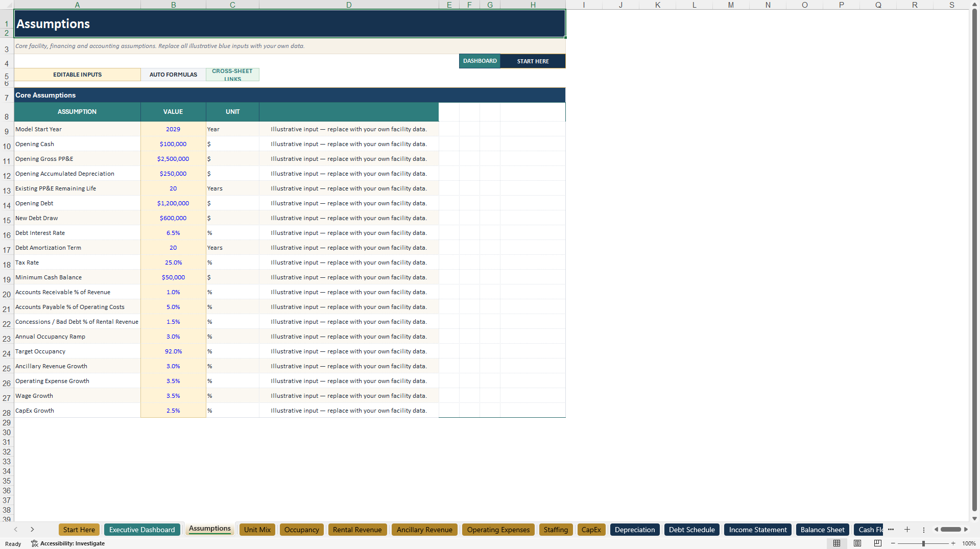Select the Debt Interest Rate value 6.5%
This screenshot has width=980, height=549.
(173, 233)
